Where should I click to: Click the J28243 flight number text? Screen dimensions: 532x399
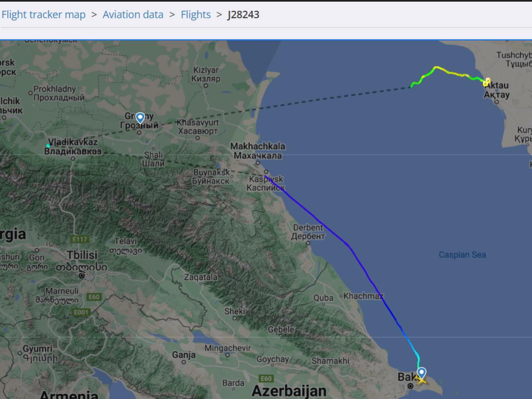pos(244,15)
